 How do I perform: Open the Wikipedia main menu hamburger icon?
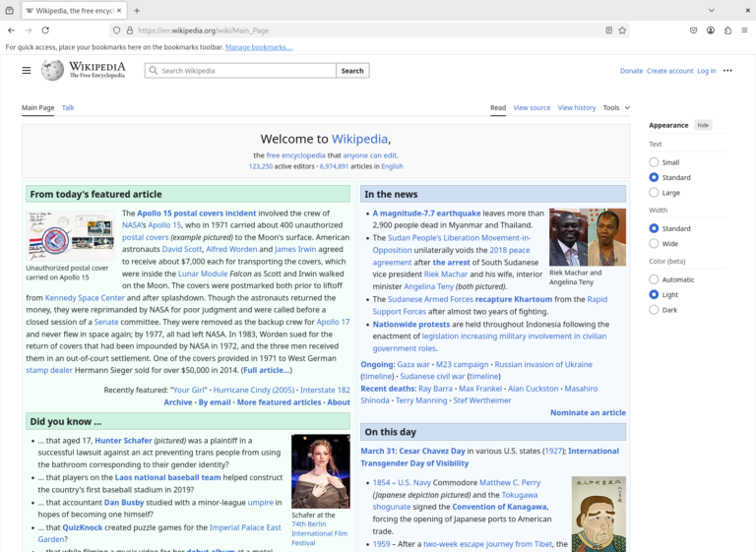pos(27,71)
